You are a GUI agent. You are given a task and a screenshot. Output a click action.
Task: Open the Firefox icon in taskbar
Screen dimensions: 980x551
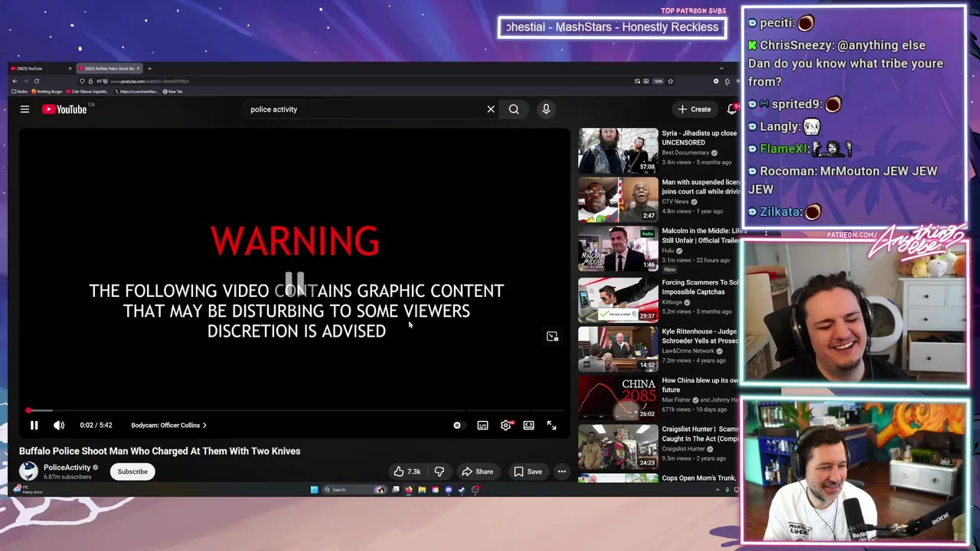(409, 490)
